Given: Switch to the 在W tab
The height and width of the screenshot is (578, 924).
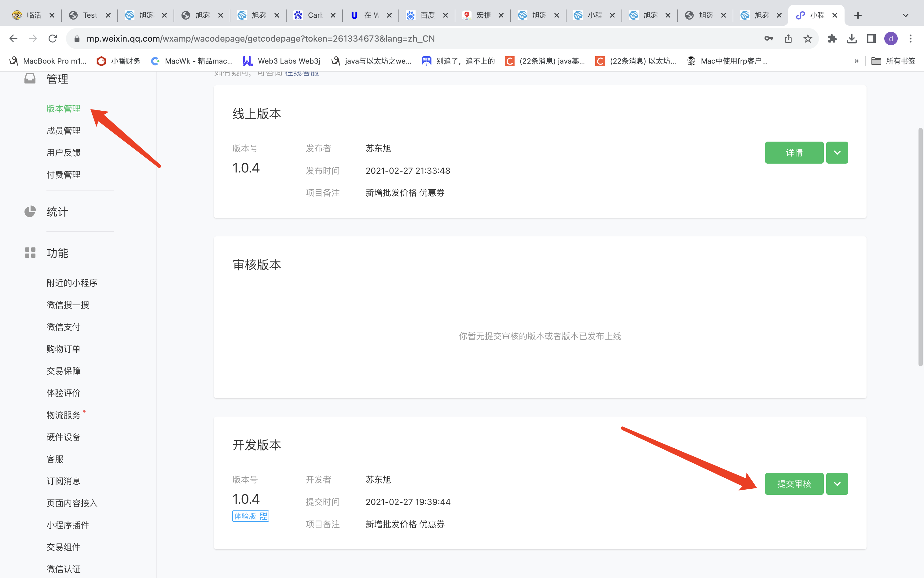Looking at the screenshot, I should pyautogui.click(x=371, y=15).
